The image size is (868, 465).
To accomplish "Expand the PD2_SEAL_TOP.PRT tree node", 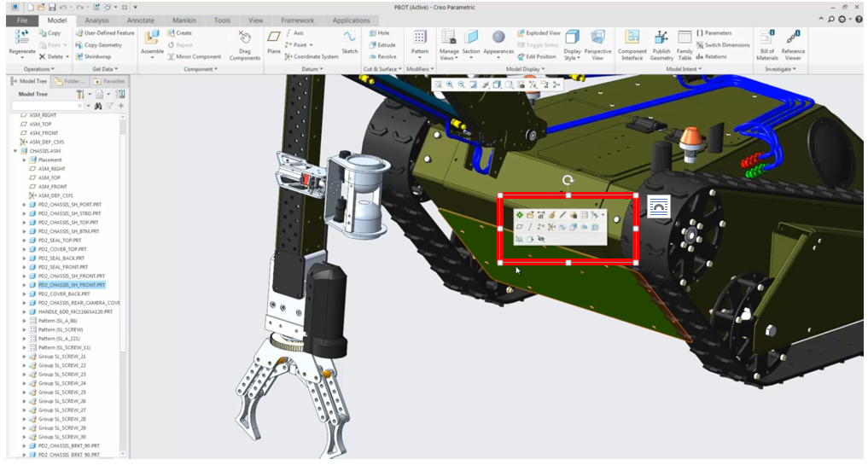I will click(24, 240).
